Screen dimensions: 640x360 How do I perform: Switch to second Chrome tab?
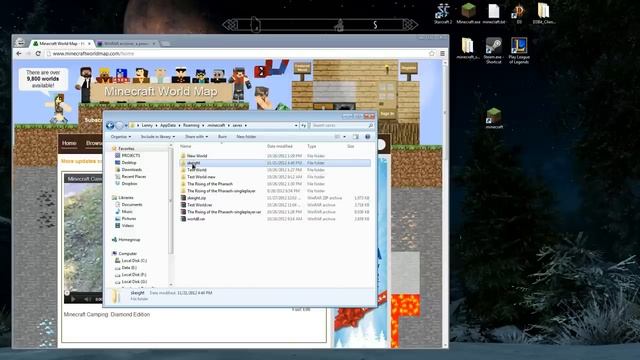click(x=126, y=43)
